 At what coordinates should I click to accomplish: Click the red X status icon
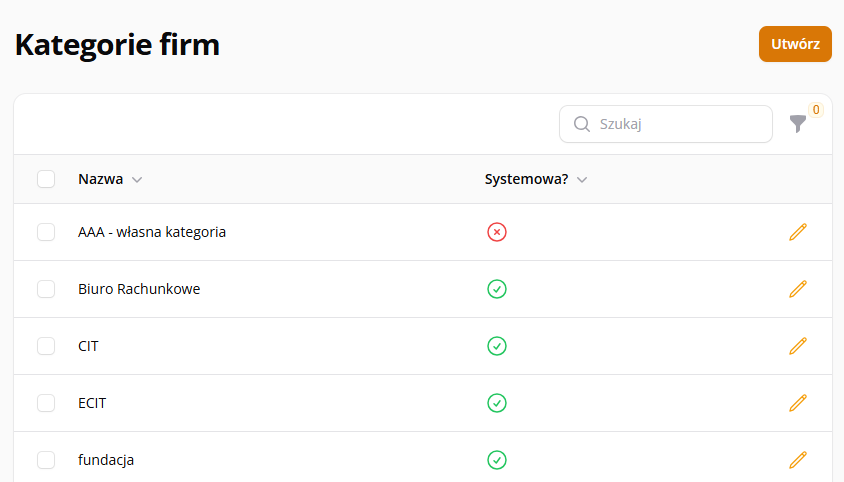click(x=497, y=232)
